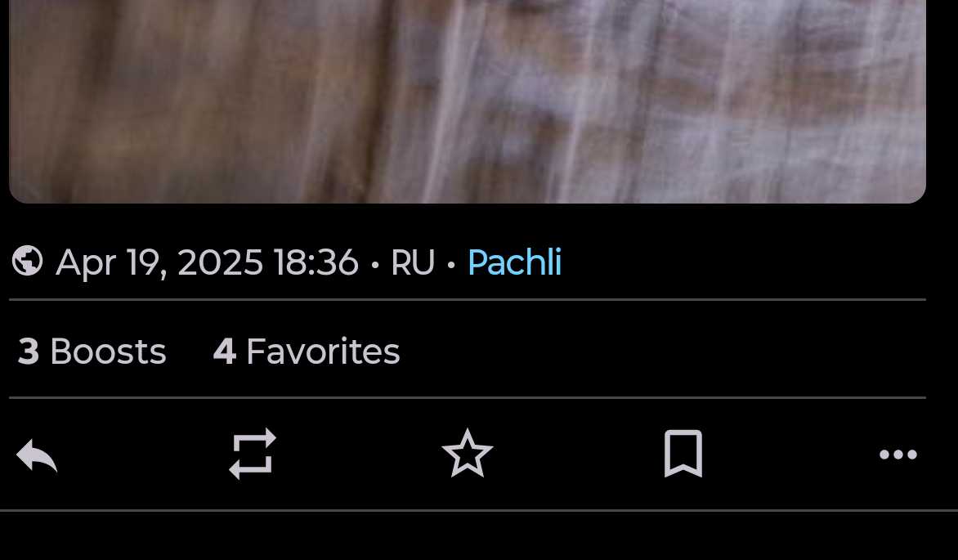Favorite the post with the star icon

(468, 454)
